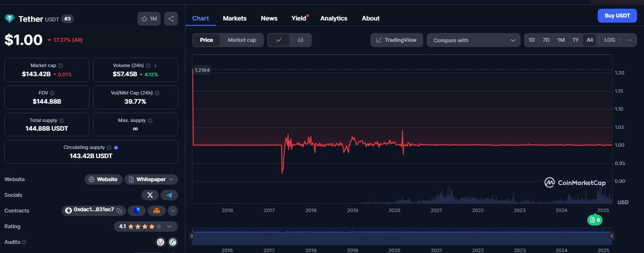
Task: Set chart range to 1M
Action: tap(561, 40)
